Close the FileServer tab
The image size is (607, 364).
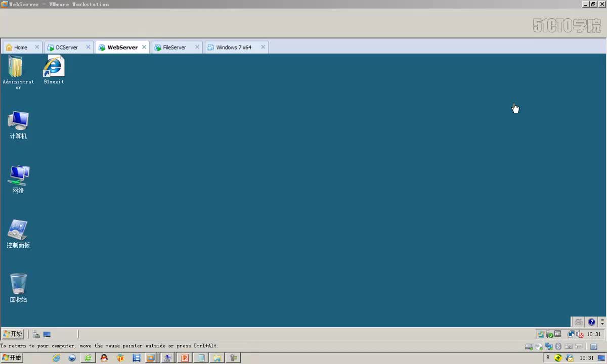pos(196,47)
